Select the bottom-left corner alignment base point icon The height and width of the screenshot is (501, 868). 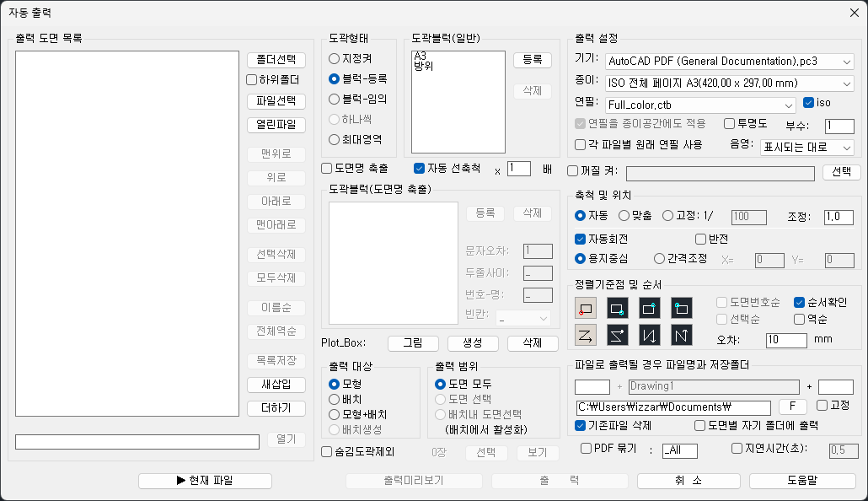[x=585, y=308]
